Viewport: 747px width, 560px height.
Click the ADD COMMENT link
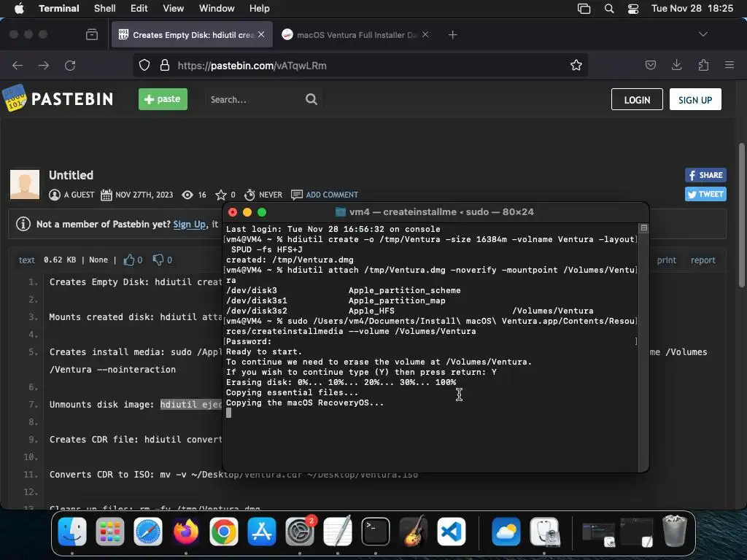(x=332, y=195)
